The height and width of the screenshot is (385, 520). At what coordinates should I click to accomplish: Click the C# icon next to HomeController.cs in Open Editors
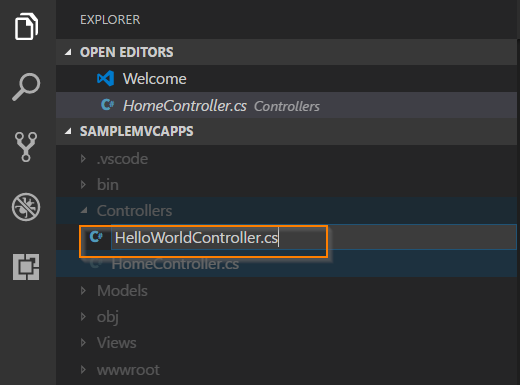(107, 105)
